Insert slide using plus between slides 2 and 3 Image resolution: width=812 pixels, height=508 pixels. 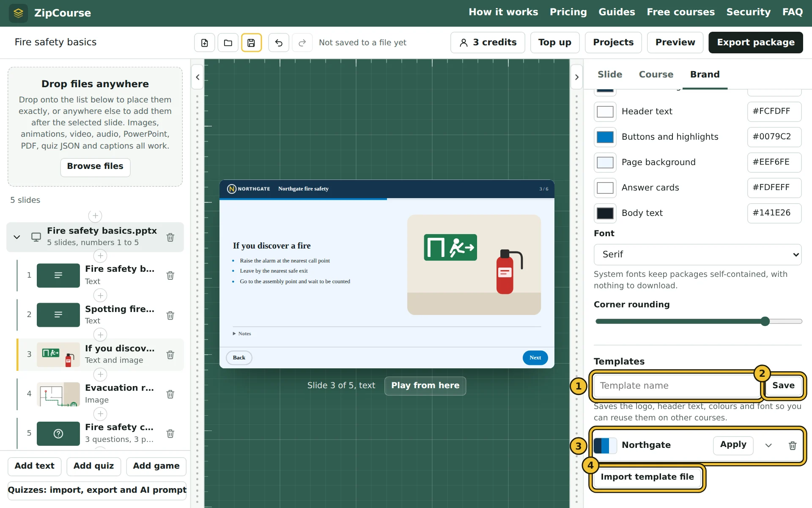[x=100, y=335]
